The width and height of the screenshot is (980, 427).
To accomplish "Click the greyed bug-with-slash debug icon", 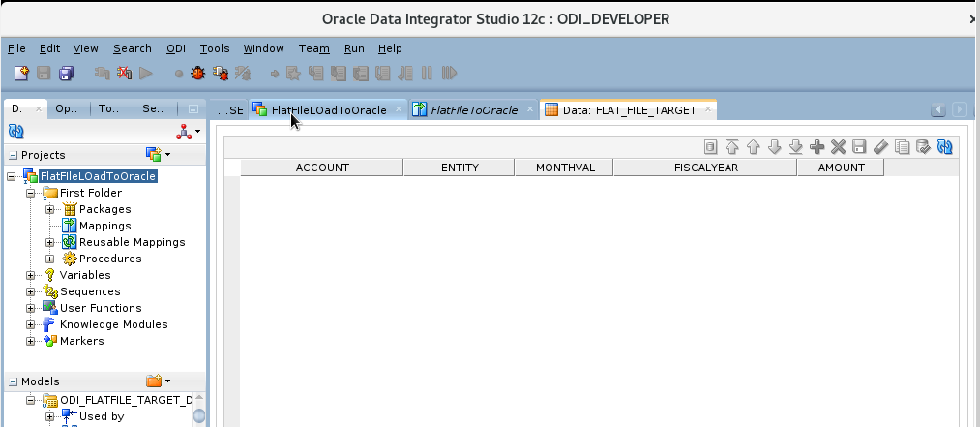I will click(243, 74).
